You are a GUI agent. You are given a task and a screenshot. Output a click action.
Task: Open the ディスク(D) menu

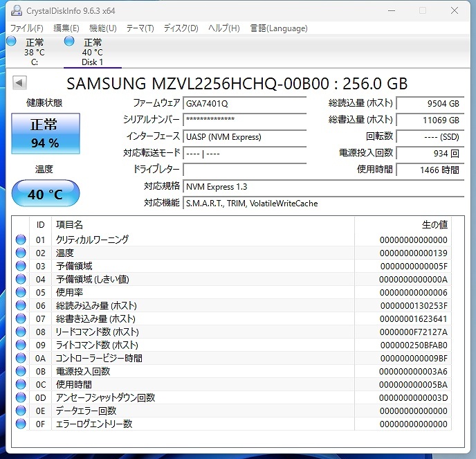click(181, 28)
